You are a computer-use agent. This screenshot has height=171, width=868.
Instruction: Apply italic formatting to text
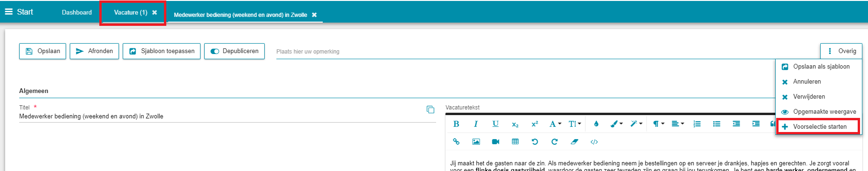coord(476,124)
